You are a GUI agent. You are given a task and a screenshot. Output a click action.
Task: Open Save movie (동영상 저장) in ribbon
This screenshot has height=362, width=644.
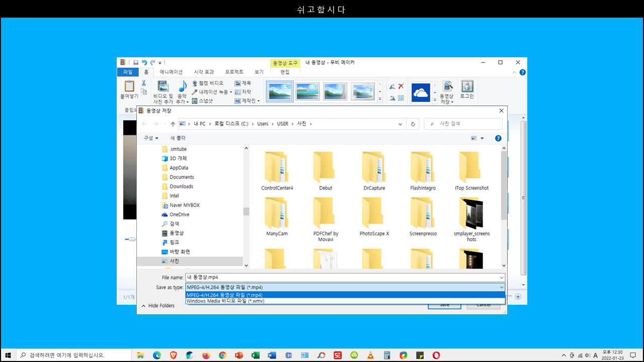click(x=447, y=92)
